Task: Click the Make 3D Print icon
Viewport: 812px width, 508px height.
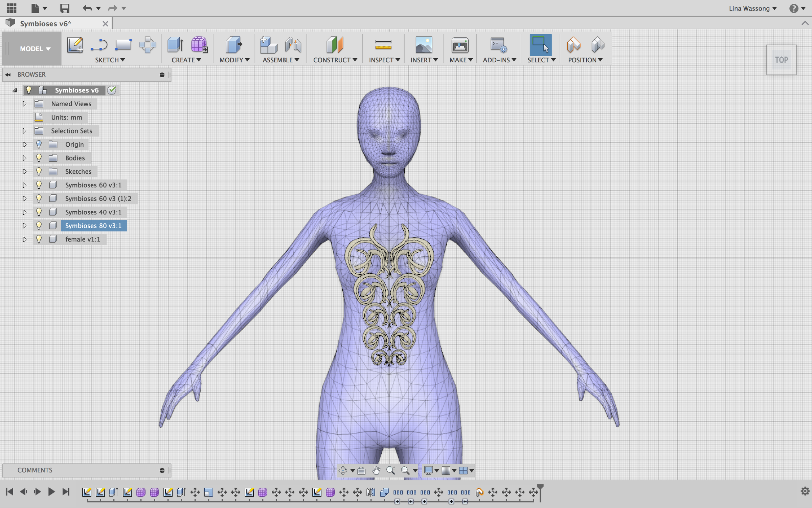Action: point(460,45)
